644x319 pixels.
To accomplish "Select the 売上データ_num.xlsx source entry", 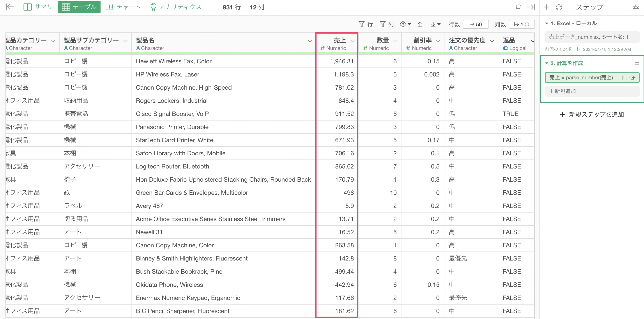I will [592, 37].
